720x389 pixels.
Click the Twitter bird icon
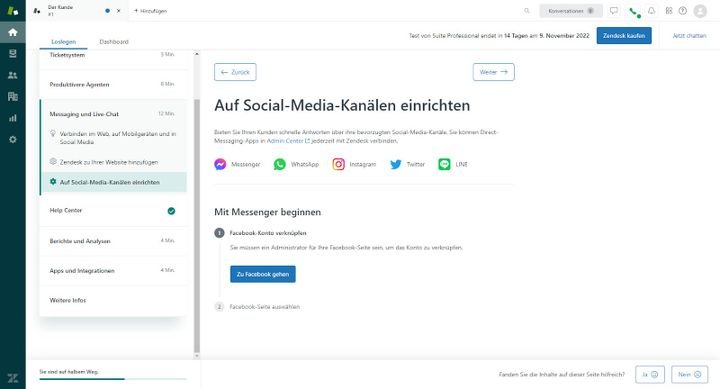click(x=396, y=164)
